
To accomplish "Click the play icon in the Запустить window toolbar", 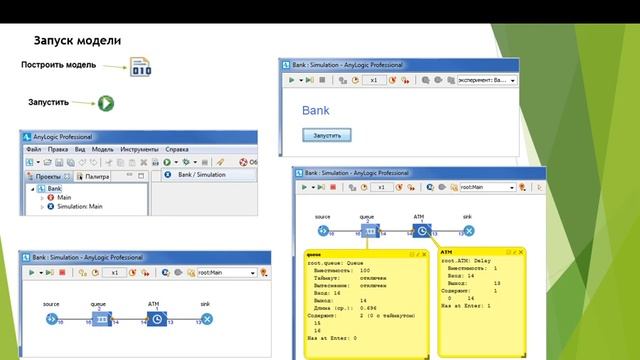I will (x=292, y=80).
